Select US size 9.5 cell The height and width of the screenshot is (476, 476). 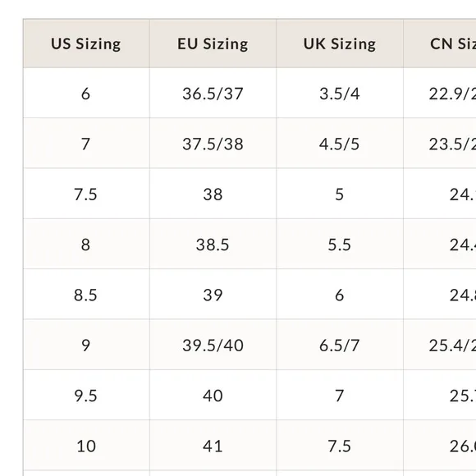tap(86, 396)
